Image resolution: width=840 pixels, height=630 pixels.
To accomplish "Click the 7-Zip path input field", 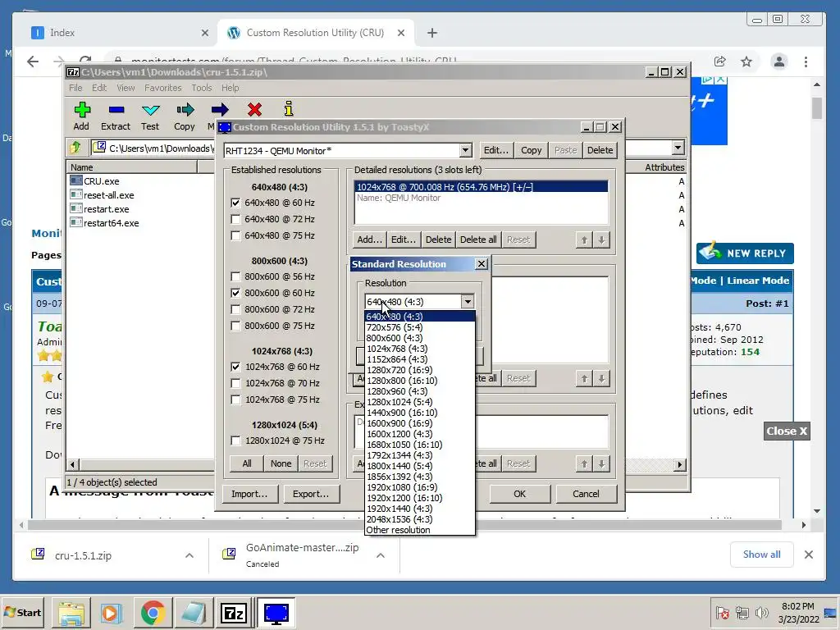I will (153, 148).
